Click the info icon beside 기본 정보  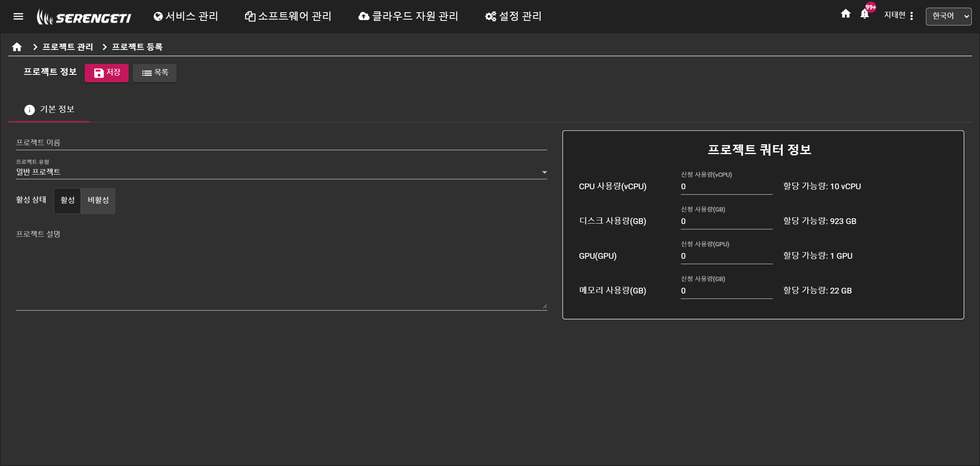[29, 110]
